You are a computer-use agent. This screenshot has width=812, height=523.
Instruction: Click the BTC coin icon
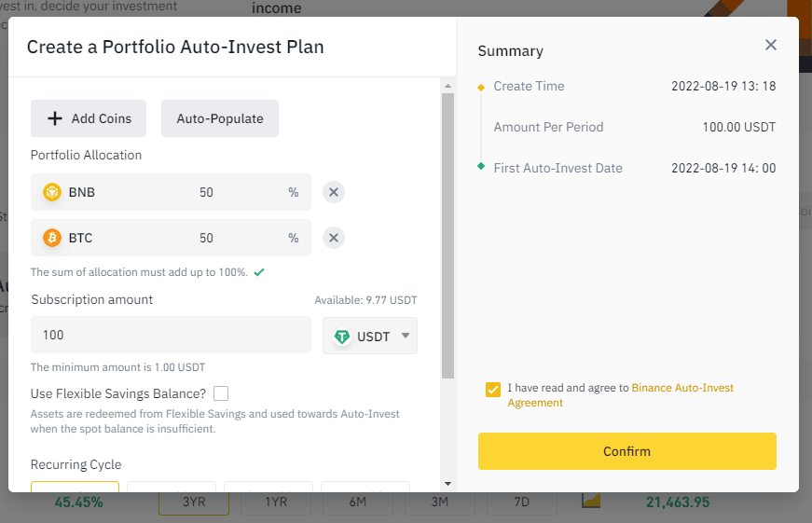(x=52, y=238)
